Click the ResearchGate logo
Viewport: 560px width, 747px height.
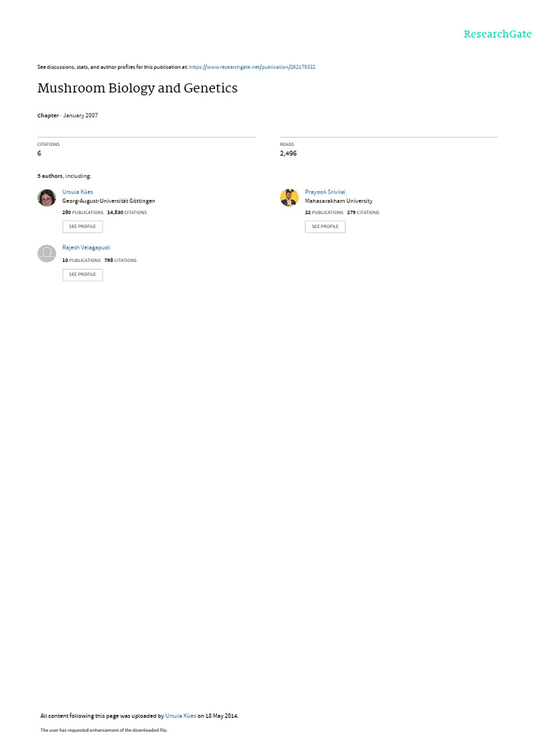point(497,34)
